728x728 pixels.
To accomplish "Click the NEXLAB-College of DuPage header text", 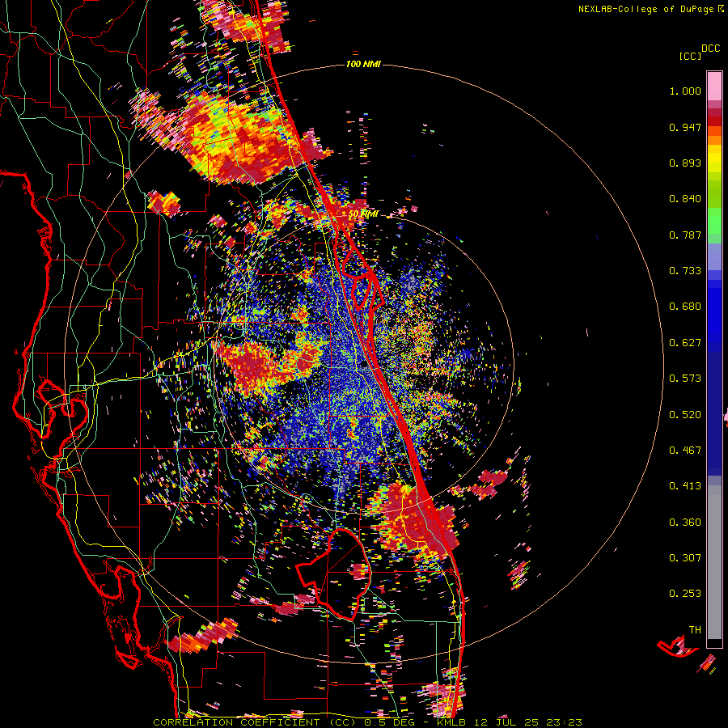I will tap(645, 9).
